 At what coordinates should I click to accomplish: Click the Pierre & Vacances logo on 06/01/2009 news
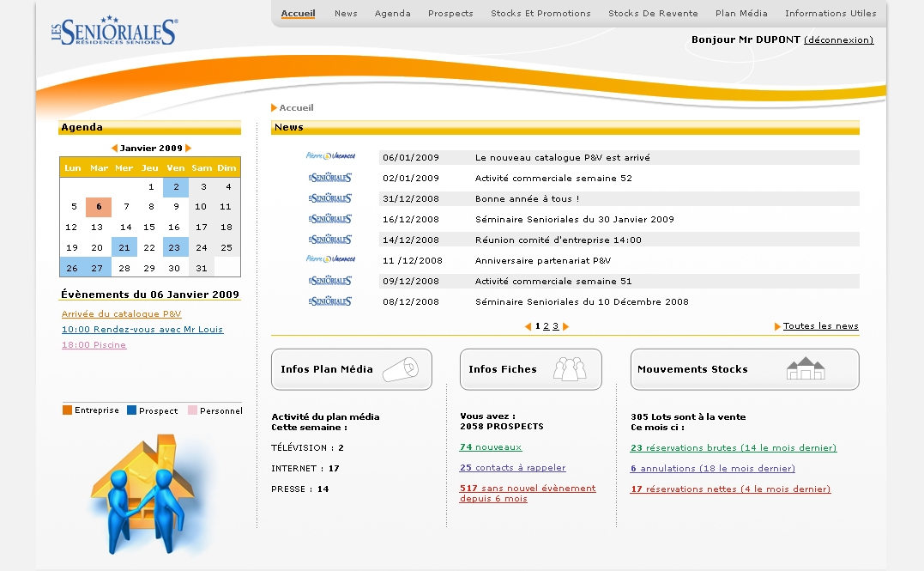(330, 157)
